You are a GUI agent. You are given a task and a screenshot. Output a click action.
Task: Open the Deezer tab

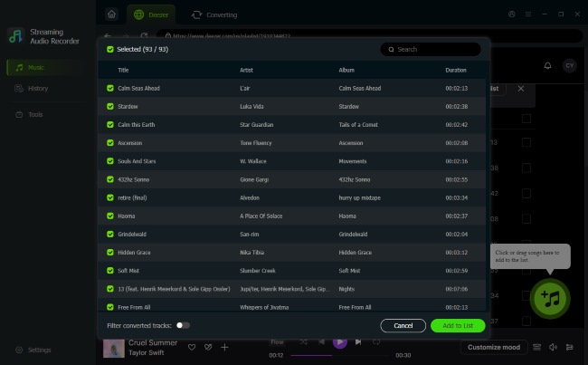[151, 15]
